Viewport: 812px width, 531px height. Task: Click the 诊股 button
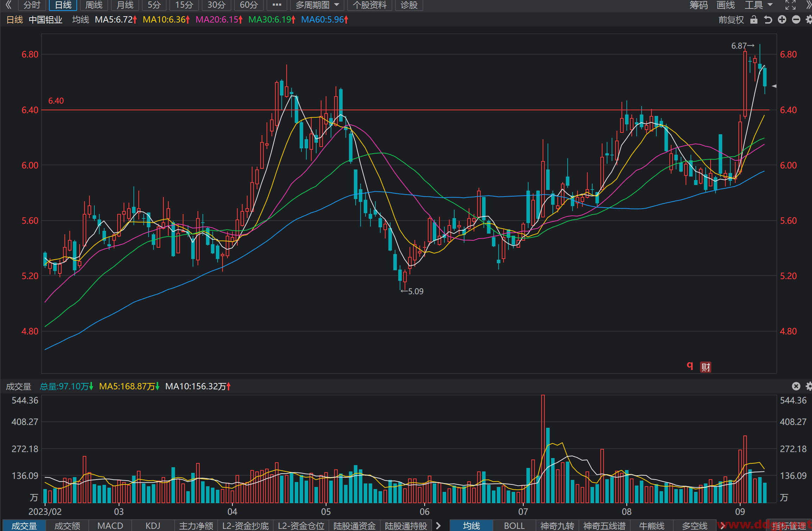(409, 5)
